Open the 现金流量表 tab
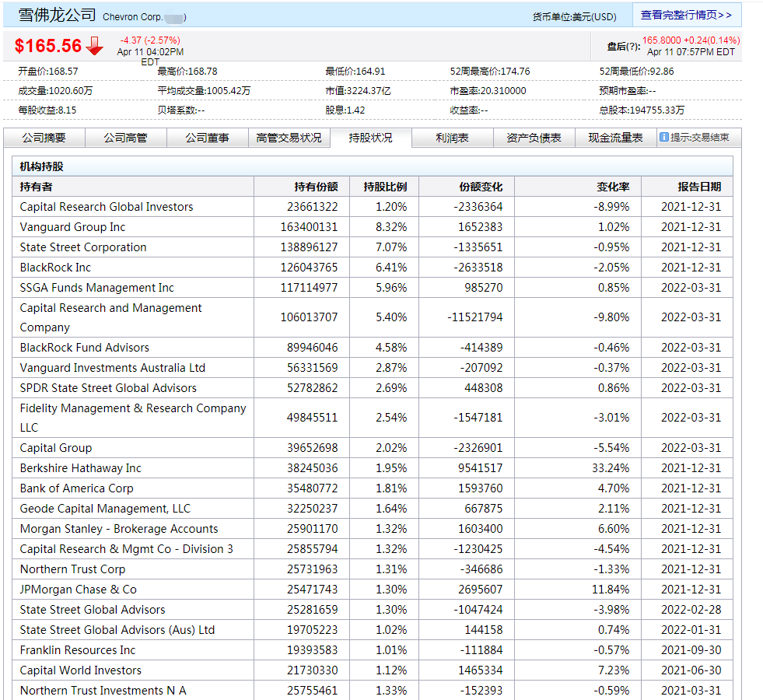The image size is (763, 700). (x=615, y=138)
